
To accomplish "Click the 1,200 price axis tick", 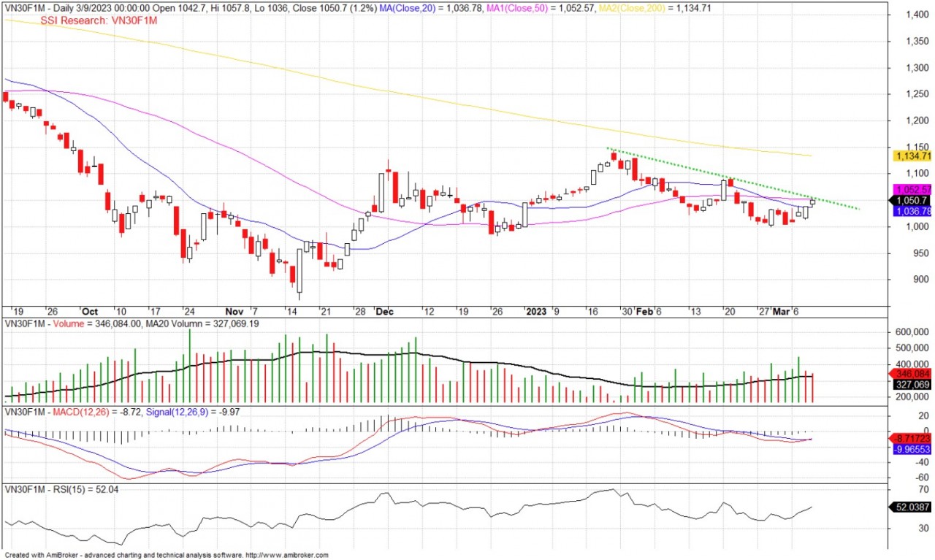I will point(916,121).
